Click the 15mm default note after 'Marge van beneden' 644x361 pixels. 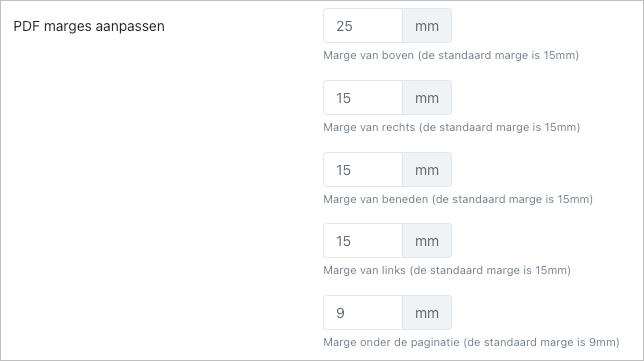[x=513, y=199]
